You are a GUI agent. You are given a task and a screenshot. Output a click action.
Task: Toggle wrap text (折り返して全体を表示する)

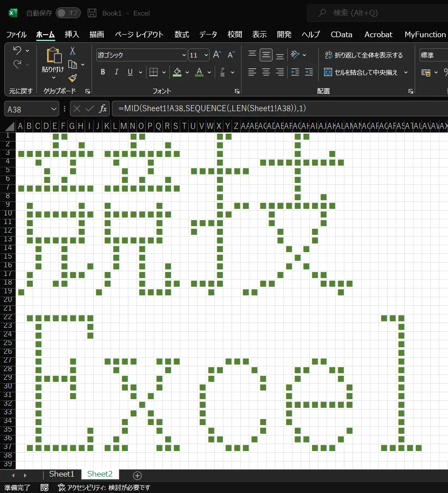364,55
